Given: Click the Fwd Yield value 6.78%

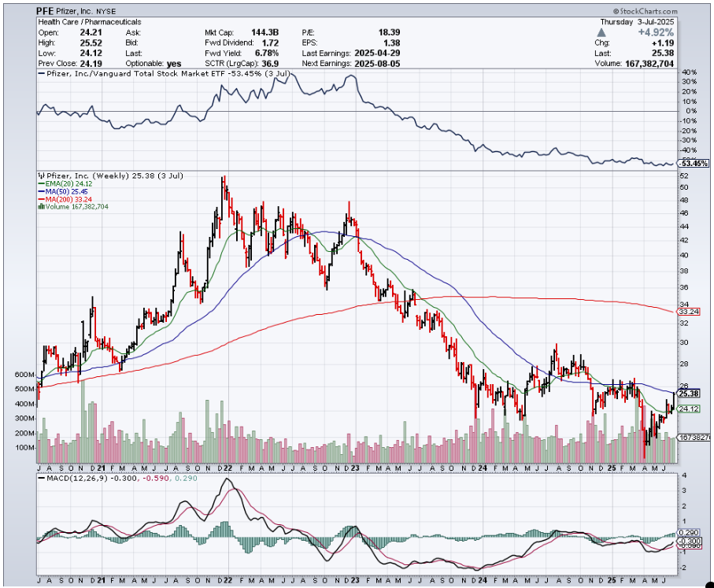Looking at the screenshot, I should (x=267, y=54).
